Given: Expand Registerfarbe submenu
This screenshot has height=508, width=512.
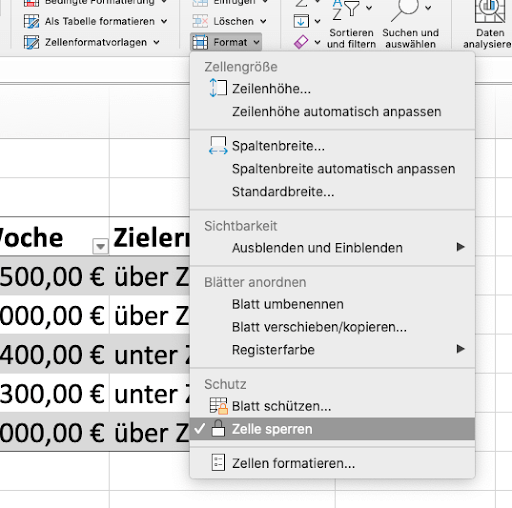Looking at the screenshot, I should point(332,350).
